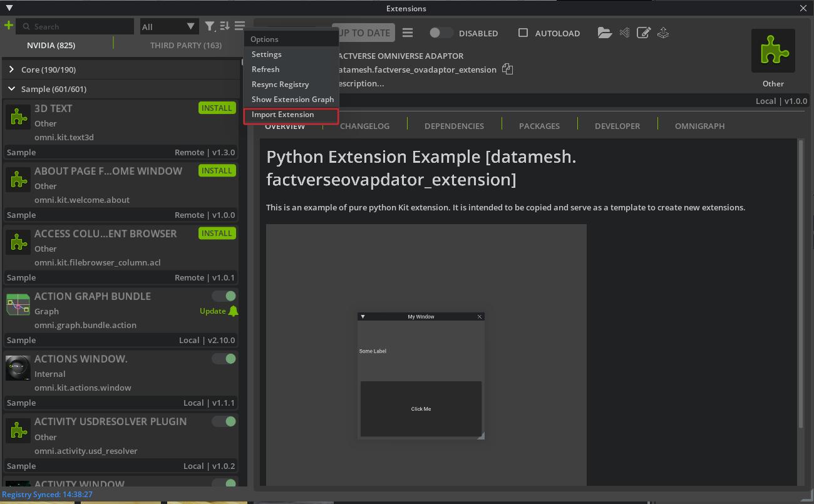Image resolution: width=814 pixels, height=504 pixels.
Task: Toggle the DISABLED extension switch
Action: [441, 33]
